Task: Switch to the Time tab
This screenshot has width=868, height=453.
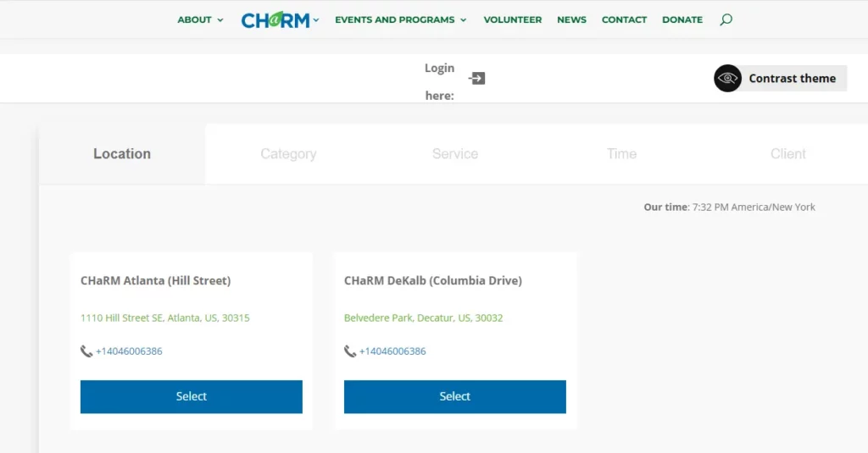Action: pyautogui.click(x=621, y=154)
